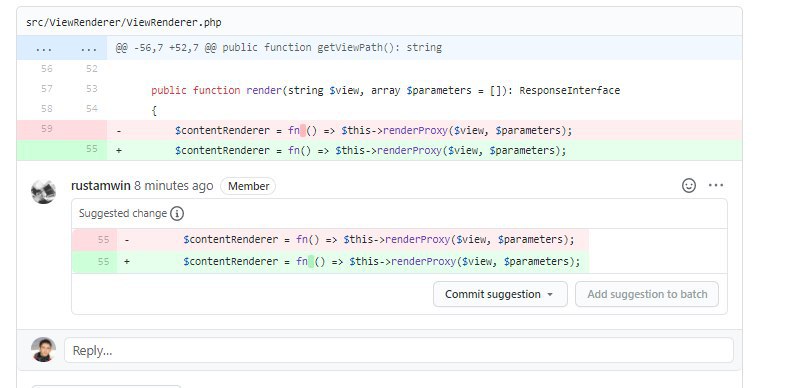Image resolution: width=795 pixels, height=388 pixels.
Task: Click into the Reply field
Action: (x=399, y=350)
